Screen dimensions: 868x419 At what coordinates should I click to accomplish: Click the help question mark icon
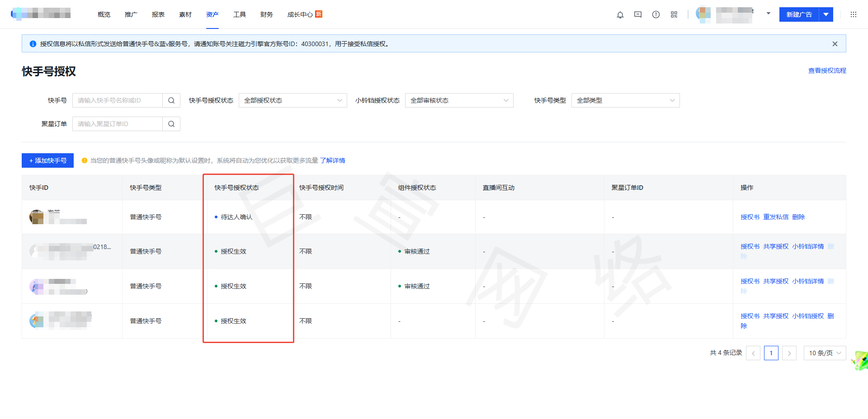tap(656, 15)
